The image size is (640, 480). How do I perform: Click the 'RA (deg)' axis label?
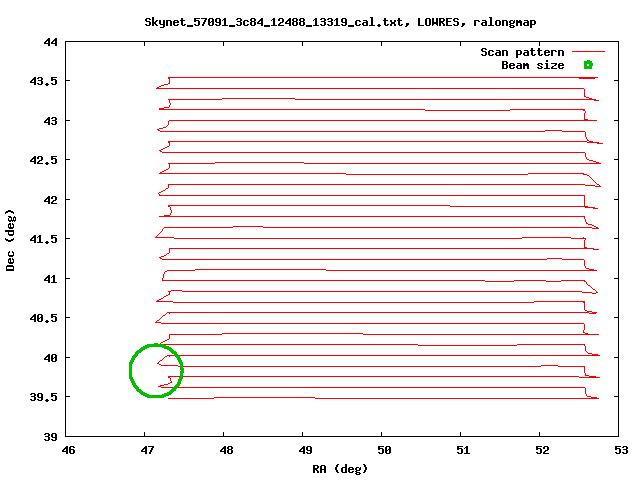tap(340, 469)
